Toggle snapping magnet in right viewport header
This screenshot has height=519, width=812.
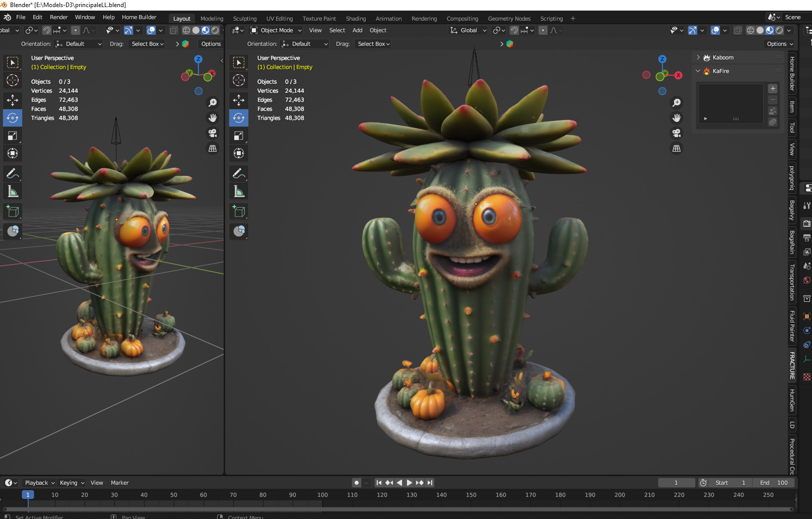(514, 30)
